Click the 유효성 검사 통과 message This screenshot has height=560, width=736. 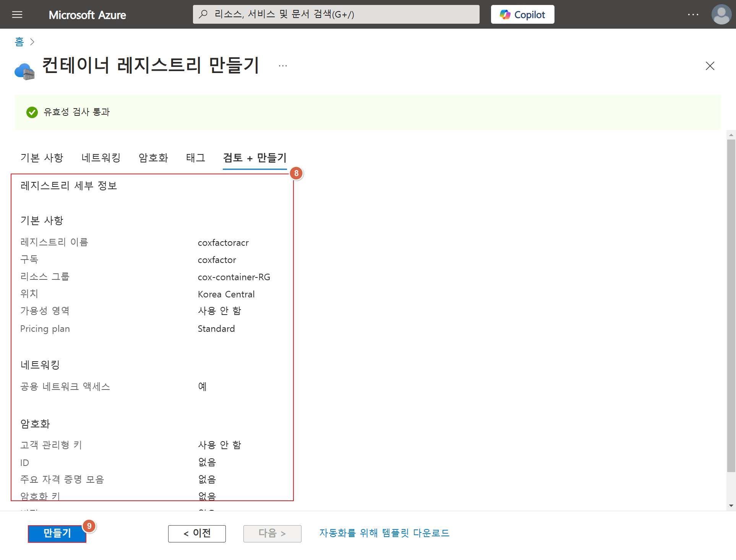76,112
